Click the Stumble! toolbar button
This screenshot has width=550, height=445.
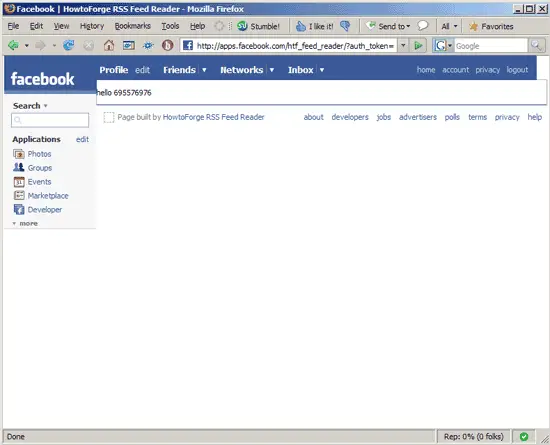259,26
